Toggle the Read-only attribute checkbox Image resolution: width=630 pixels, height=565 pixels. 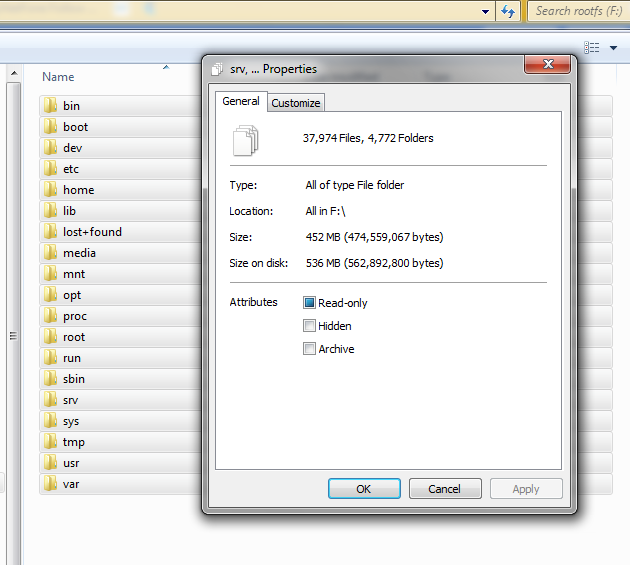tap(309, 303)
